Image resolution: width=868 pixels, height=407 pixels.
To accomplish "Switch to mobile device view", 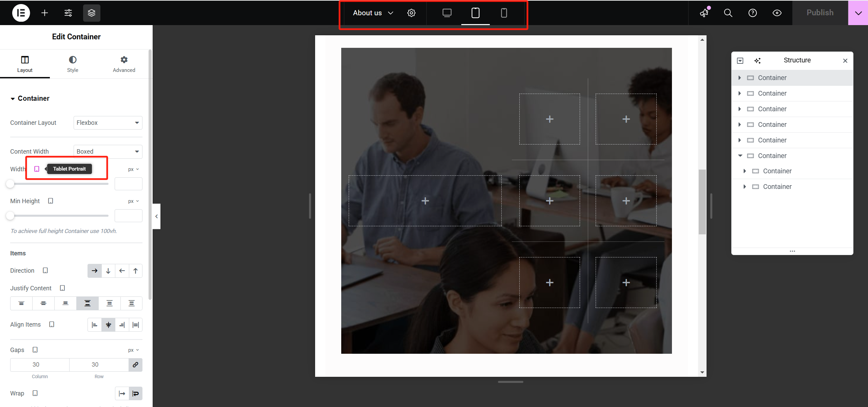I will tap(504, 13).
